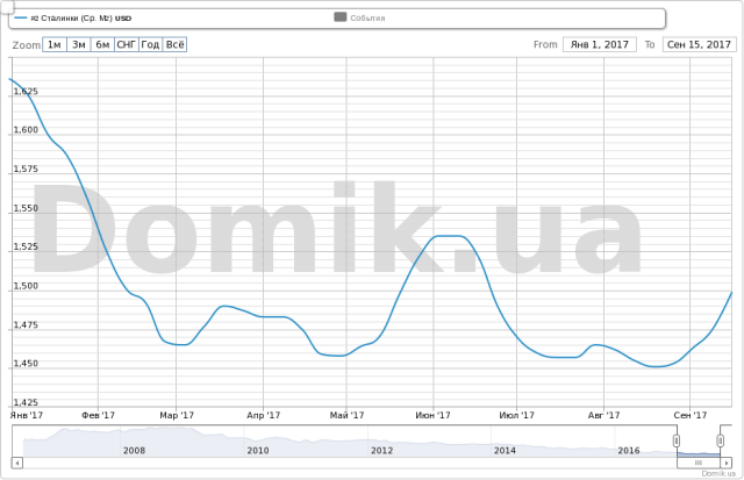Click the Авг '17 axis label
This screenshot has height=480, width=744.
[x=604, y=415]
